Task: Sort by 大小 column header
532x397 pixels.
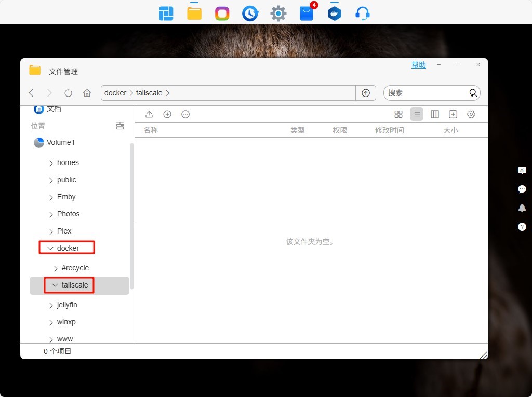Action: point(450,130)
